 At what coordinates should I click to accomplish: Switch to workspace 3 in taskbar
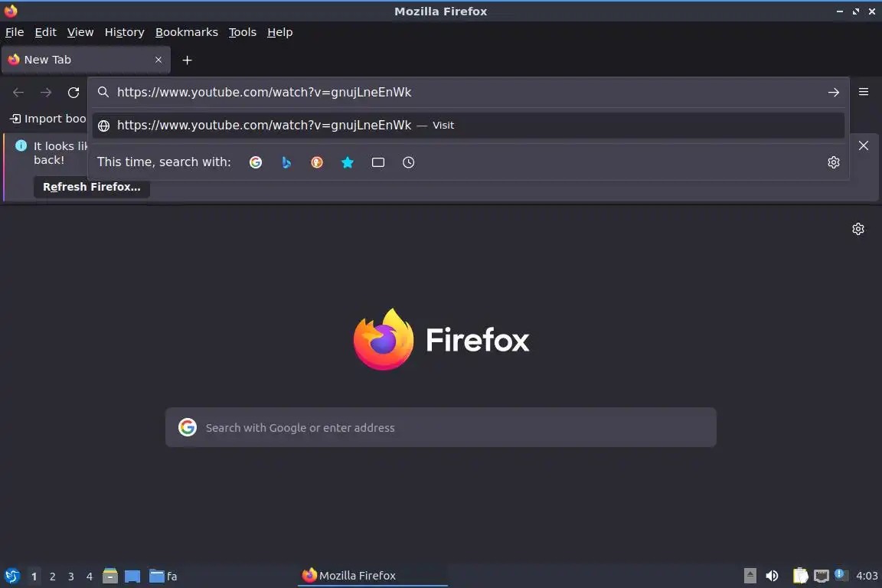coord(71,577)
